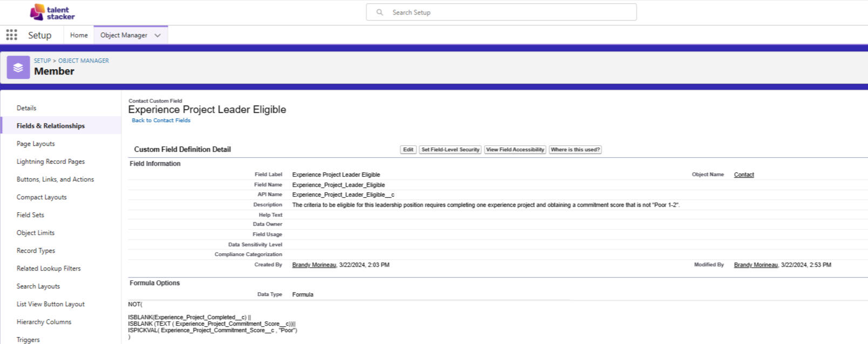Viewport: 868px width, 344px height.
Task: Open the Object Manager tab
Action: pyautogui.click(x=124, y=35)
